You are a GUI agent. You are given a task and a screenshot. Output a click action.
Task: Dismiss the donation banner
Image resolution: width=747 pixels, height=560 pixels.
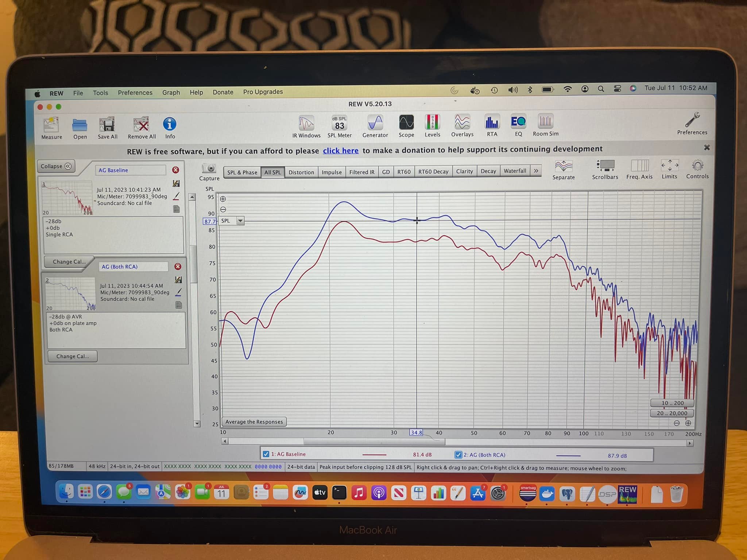[707, 148]
